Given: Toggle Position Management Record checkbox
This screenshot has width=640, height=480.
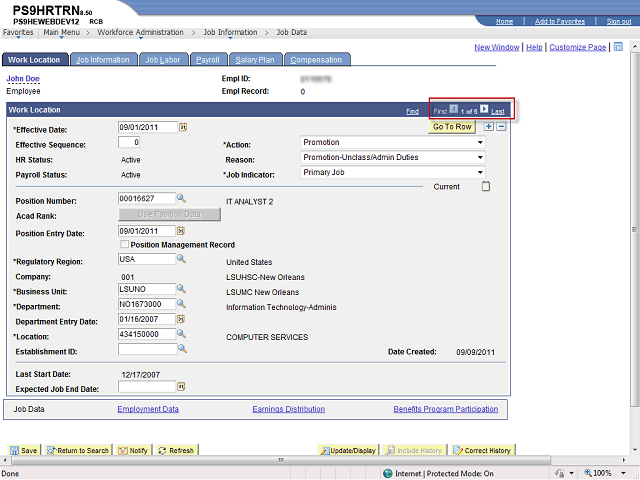Looking at the screenshot, I should pos(124,244).
